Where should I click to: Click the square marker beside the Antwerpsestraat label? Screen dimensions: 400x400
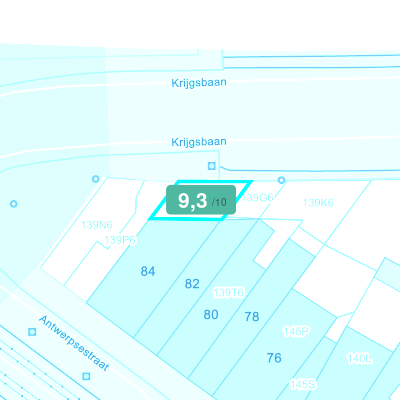tap(32, 332)
